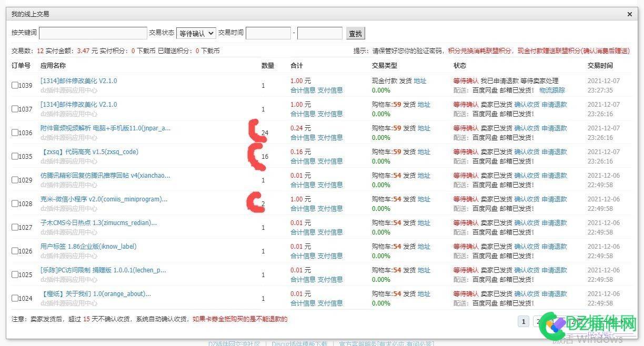Image resolution: width=644 pixels, height=346 pixels.
Task: Open 【zxsq】代码高亮 v1.5 link
Action: tap(89, 152)
